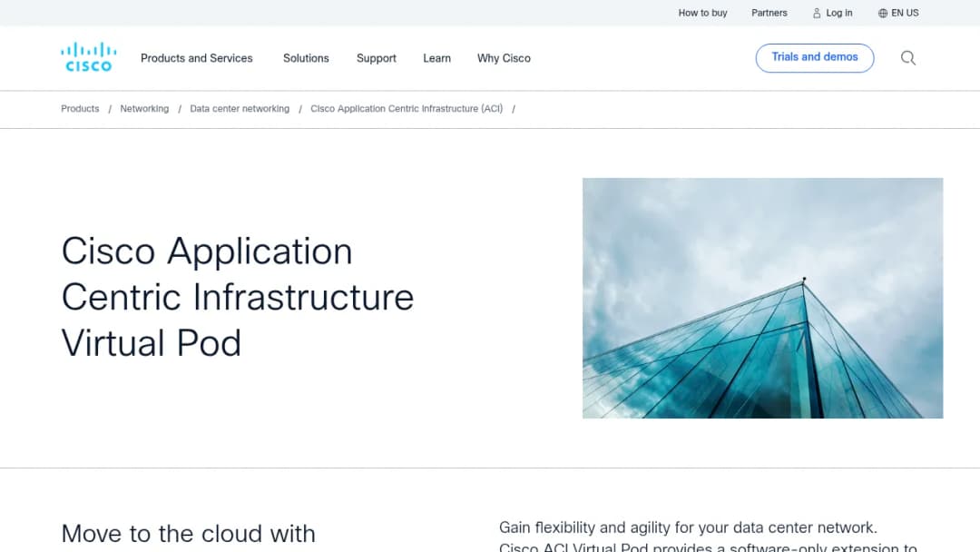Click the globe language icon
Viewport: 980px width, 552px height.
pyautogui.click(x=883, y=13)
